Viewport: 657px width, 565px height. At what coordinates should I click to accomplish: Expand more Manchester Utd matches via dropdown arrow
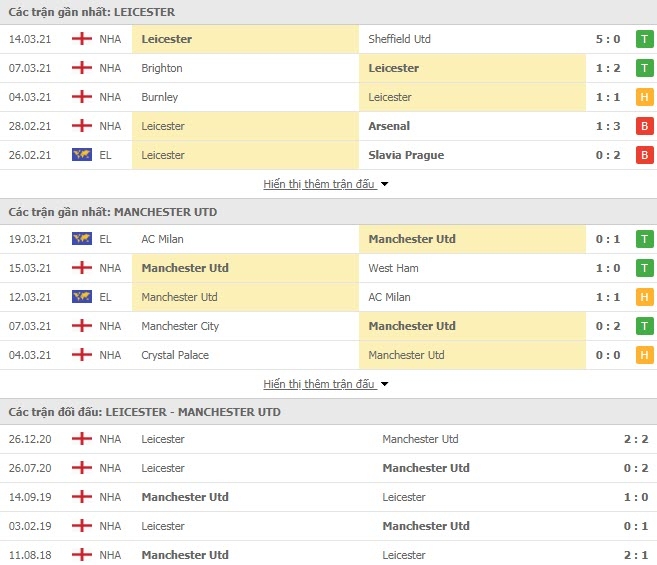click(384, 384)
